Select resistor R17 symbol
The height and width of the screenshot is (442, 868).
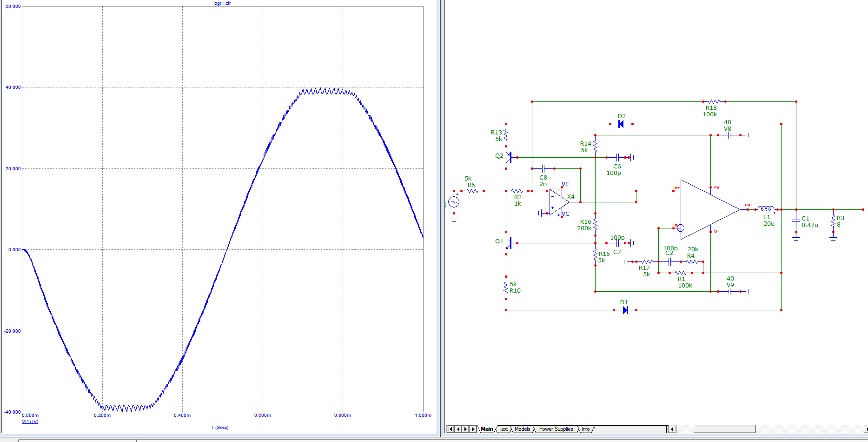647,261
